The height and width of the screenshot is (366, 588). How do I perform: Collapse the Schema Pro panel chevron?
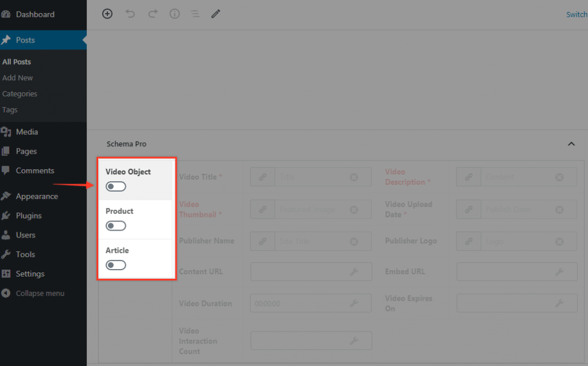point(571,144)
